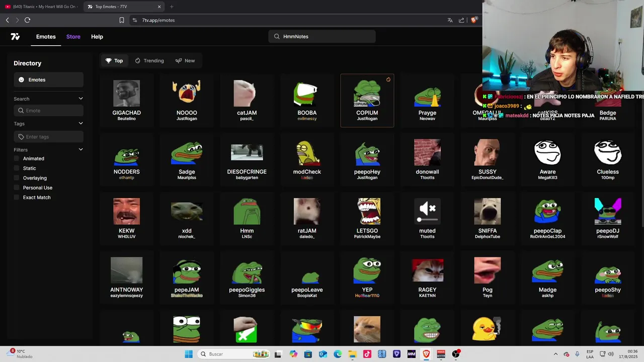Open the DIESOFCRINGE emote

click(x=247, y=159)
